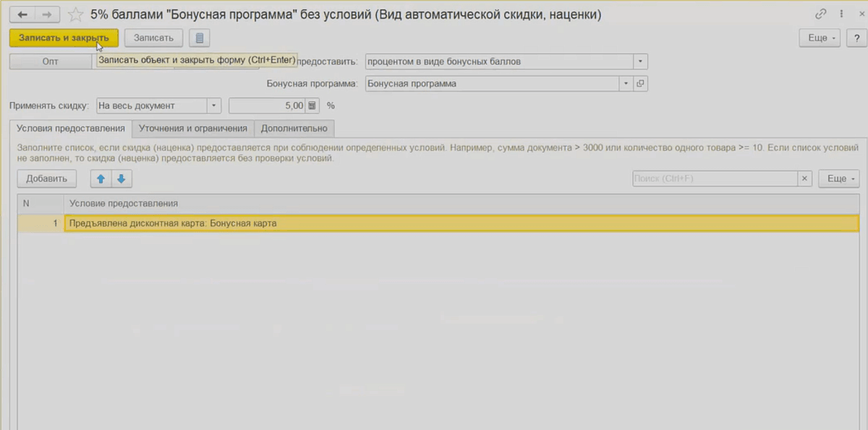Expand the 'процентом в виде бонусных баллов' dropdown
This screenshot has height=430, width=868.
(x=640, y=62)
